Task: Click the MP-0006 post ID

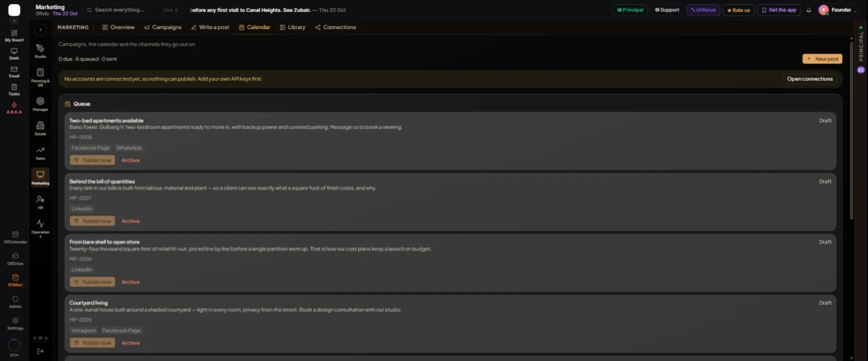Action: [81, 259]
